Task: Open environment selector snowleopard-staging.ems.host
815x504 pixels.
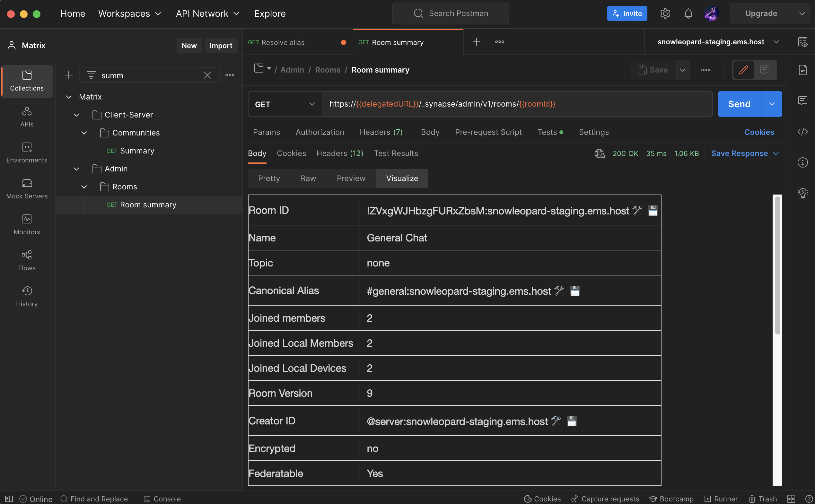Action: 718,42
